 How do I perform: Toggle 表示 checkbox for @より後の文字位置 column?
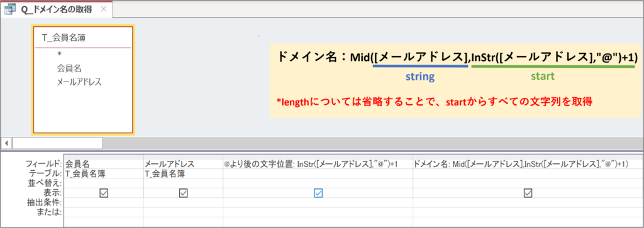coord(318,193)
